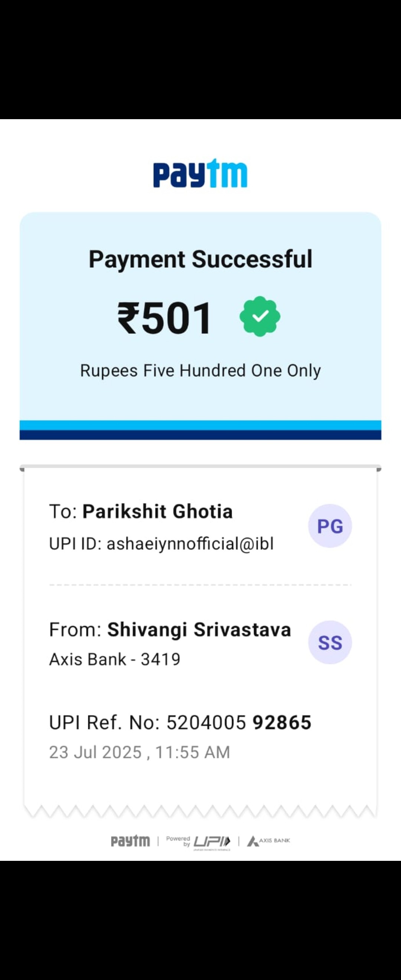Tap the Paytm logo at the top

point(200,173)
